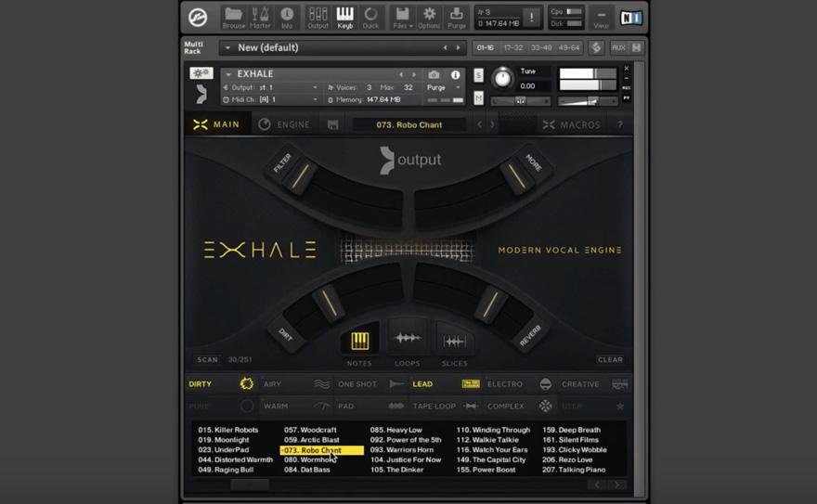The height and width of the screenshot is (504, 817).
Task: Select preset 085. Heavy Low
Action: (x=396, y=430)
